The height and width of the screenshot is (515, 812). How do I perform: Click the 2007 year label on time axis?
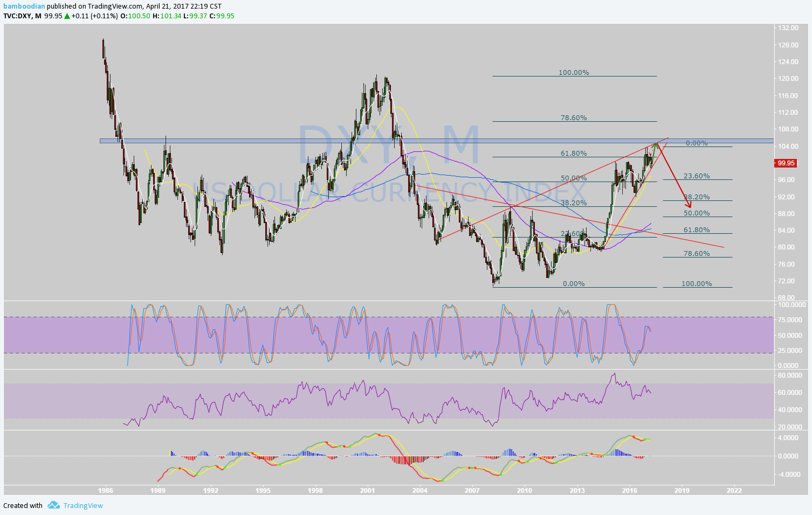tap(472, 491)
